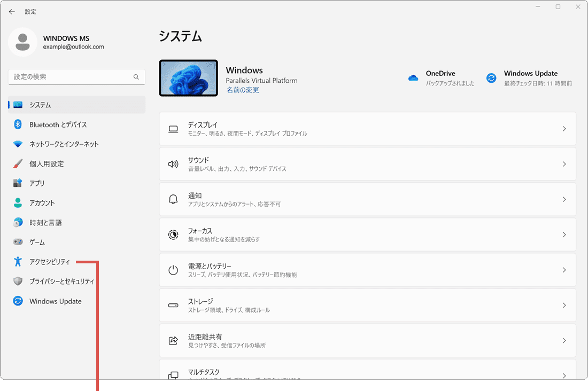
Task: Select the ディスプレイ icon in System settings
Action: tap(173, 128)
